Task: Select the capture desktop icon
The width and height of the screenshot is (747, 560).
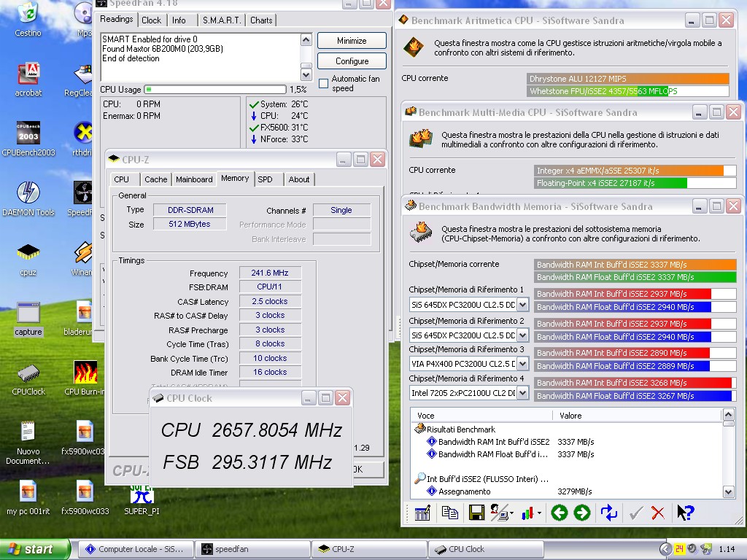Action: pyautogui.click(x=28, y=319)
